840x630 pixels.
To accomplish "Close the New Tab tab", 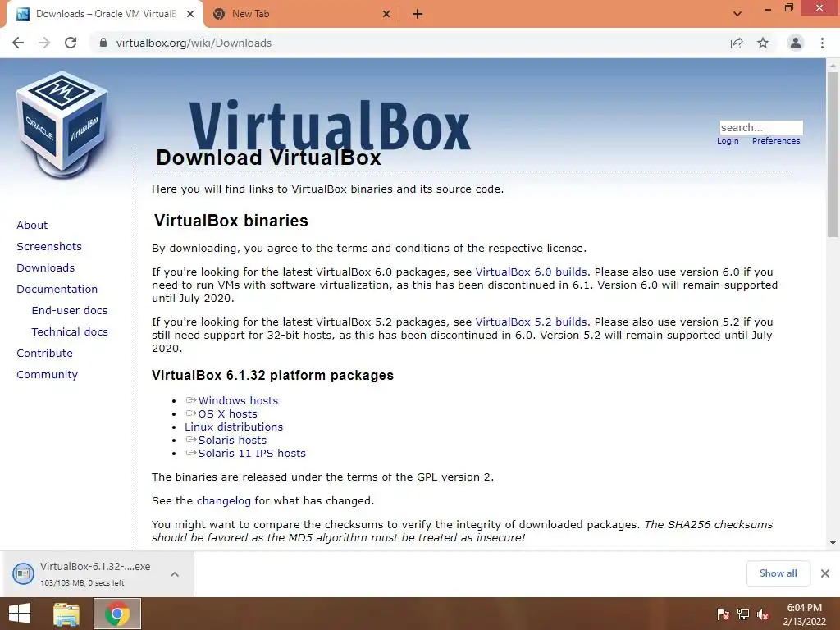I will pos(386,14).
